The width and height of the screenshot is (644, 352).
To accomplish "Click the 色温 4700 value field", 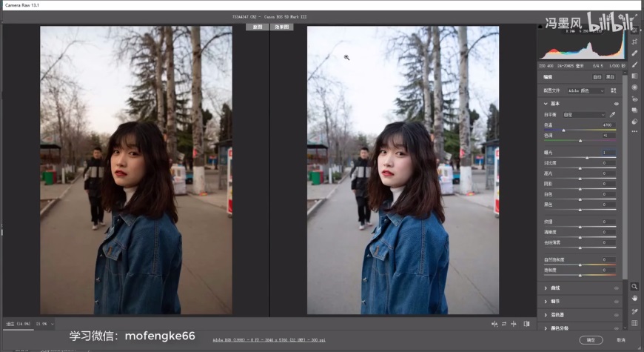I will click(608, 125).
